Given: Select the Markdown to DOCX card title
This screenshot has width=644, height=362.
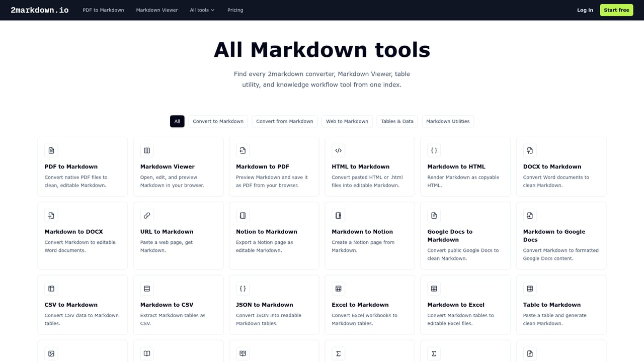Looking at the screenshot, I should click(74, 232).
